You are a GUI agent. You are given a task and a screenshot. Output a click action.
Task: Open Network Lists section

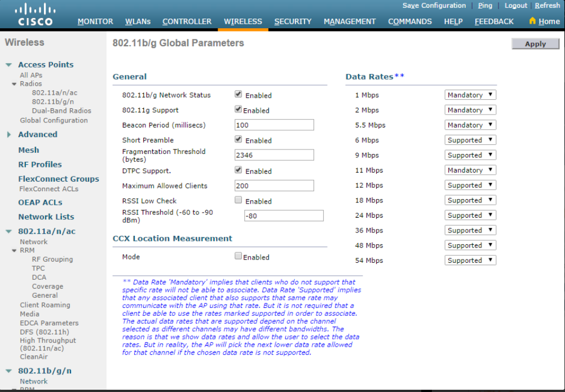click(46, 217)
